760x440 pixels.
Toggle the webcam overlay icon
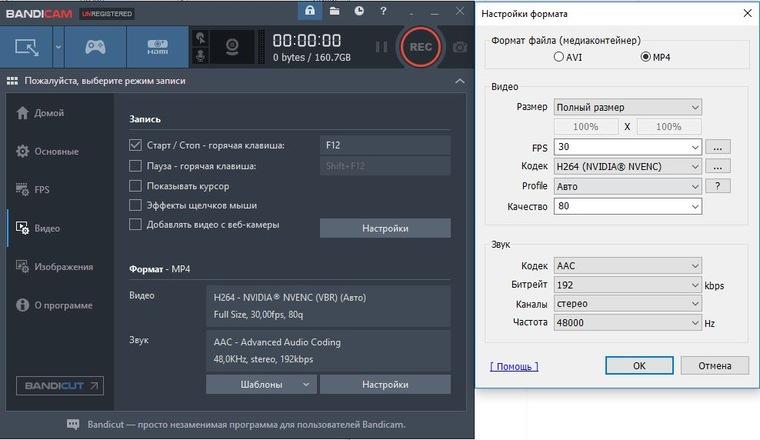pos(232,47)
